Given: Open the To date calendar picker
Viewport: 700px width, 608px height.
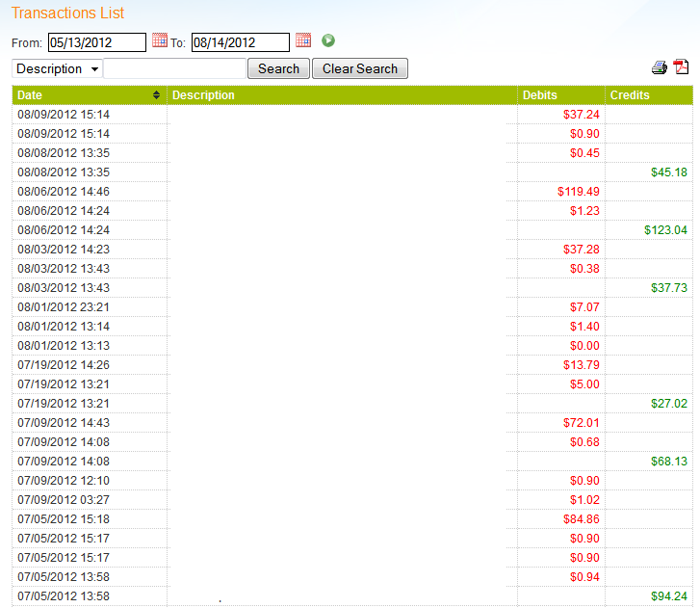Looking at the screenshot, I should coord(303,40).
